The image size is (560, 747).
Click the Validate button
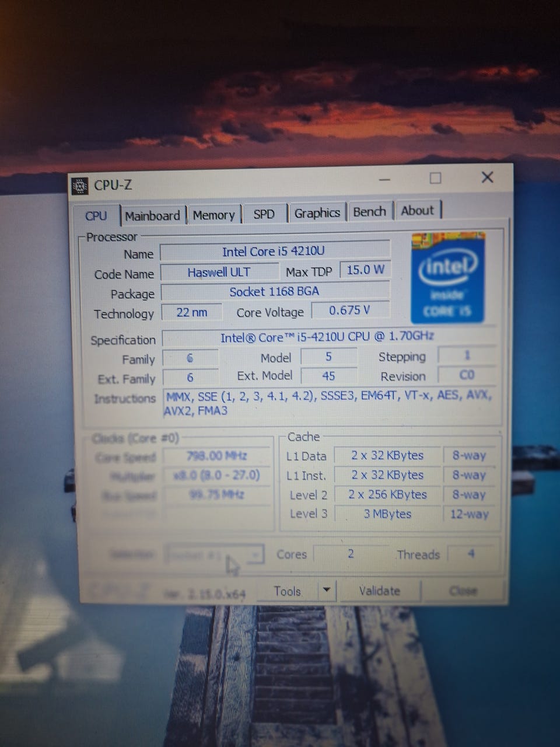pos(379,591)
